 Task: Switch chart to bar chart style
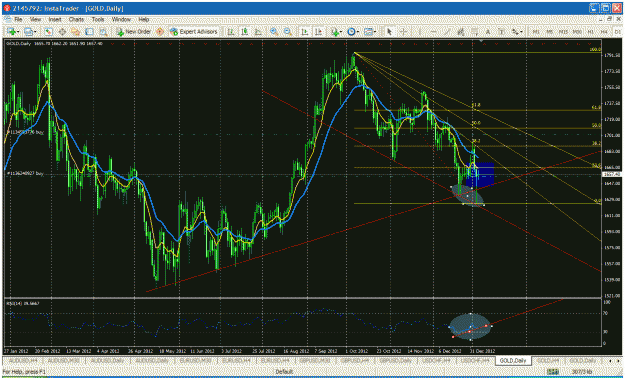(x=231, y=32)
